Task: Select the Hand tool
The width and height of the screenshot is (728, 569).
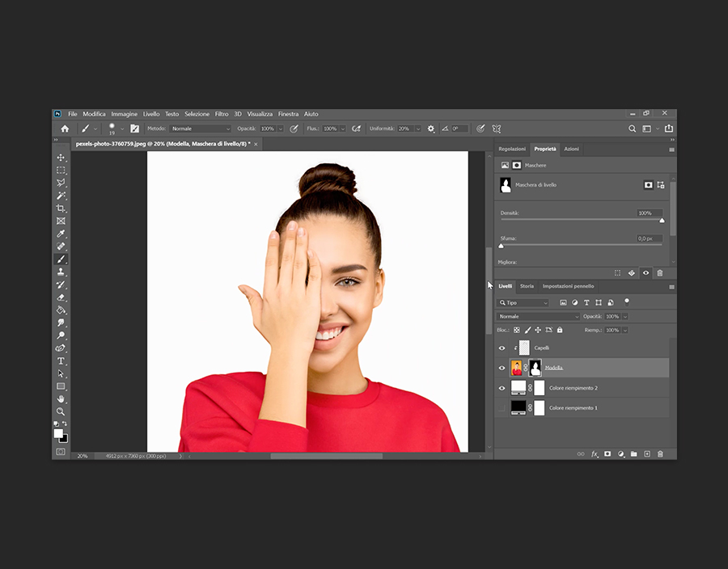Action: tap(61, 398)
